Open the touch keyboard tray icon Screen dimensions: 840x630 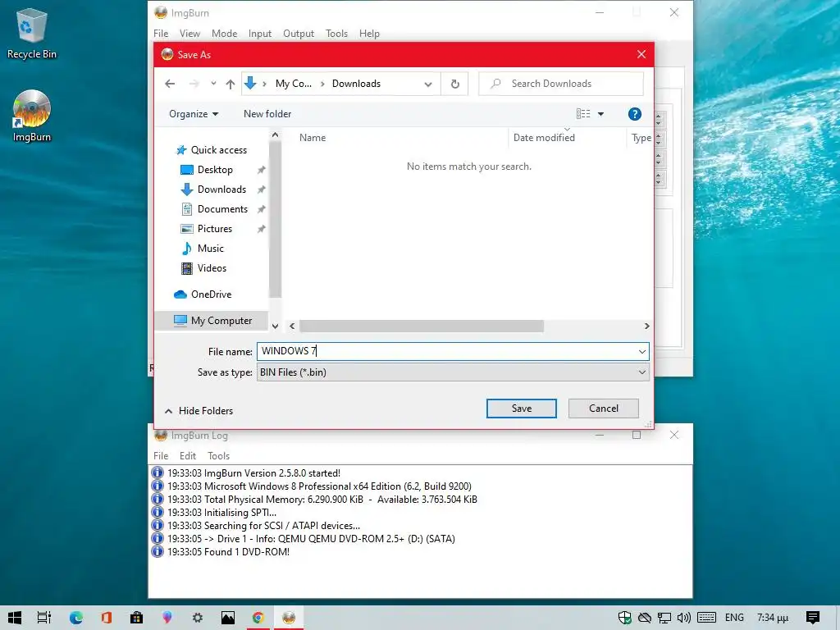706,618
